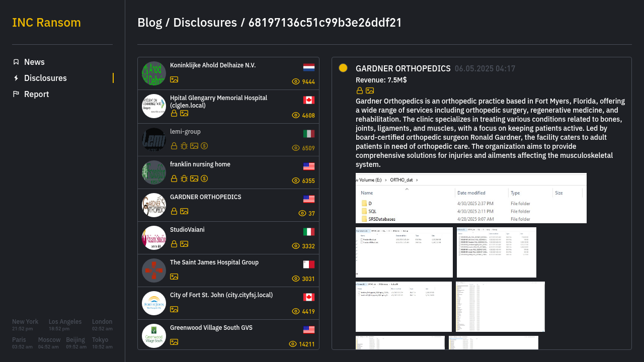Click Canada flag on Glengarry Hospital row
Screen dimensions: 644x362
(x=309, y=100)
